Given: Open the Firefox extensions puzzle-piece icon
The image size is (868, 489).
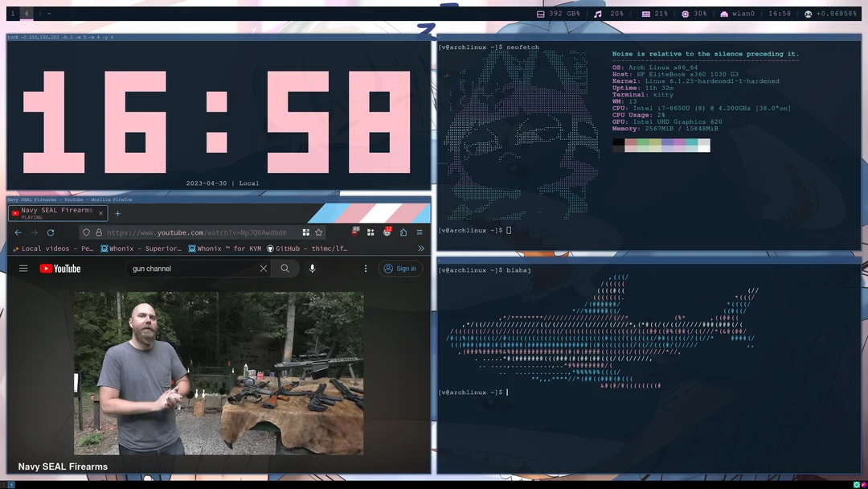Looking at the screenshot, I should tap(371, 232).
